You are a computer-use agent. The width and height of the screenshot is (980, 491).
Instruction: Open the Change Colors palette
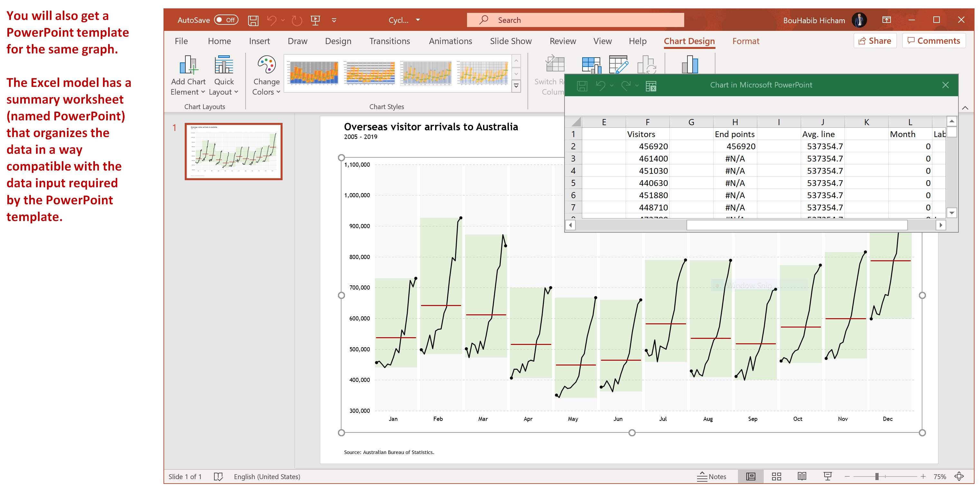[266, 75]
